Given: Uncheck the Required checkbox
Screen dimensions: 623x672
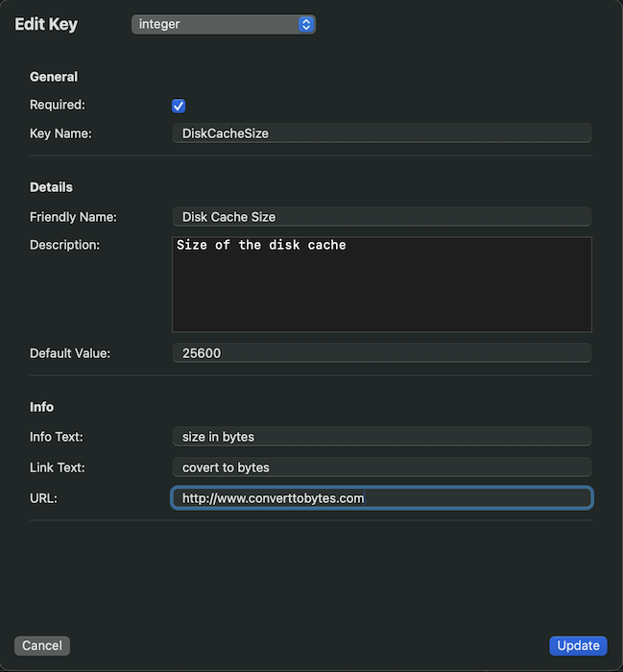Looking at the screenshot, I should point(179,106).
